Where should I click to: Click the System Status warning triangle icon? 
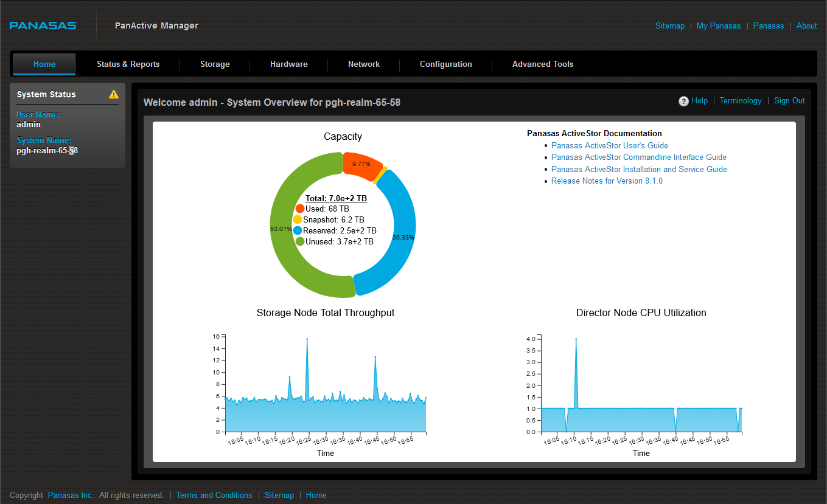tap(114, 94)
